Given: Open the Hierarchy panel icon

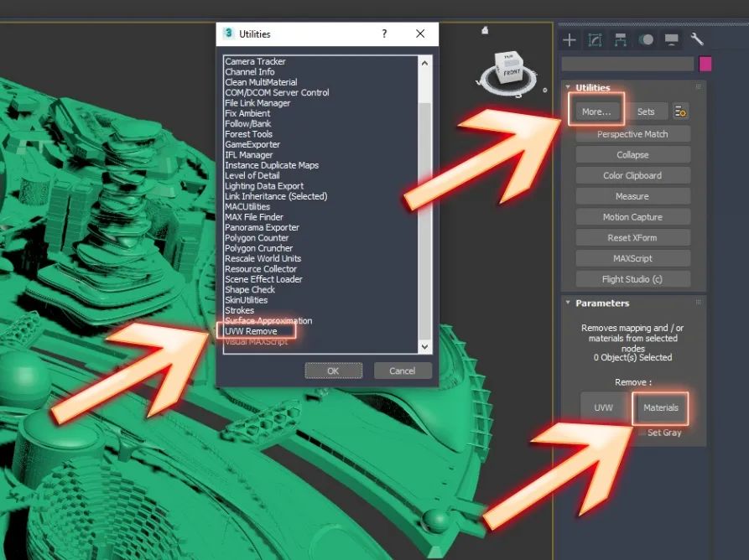Looking at the screenshot, I should (x=620, y=39).
